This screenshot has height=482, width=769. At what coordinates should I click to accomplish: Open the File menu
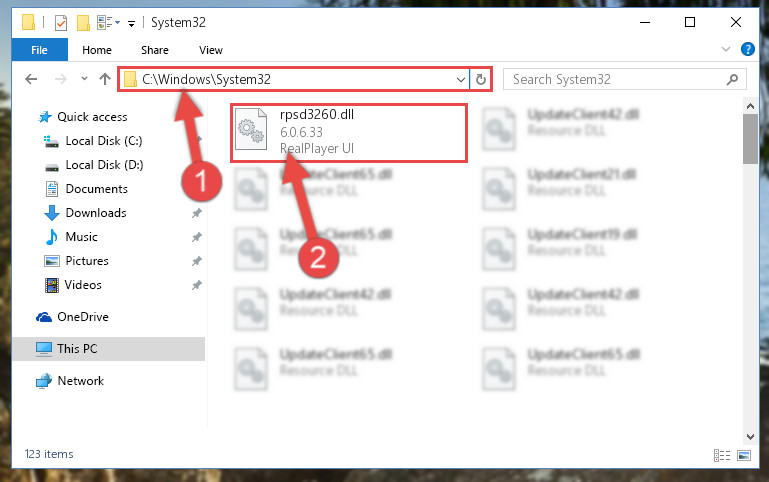(x=39, y=50)
